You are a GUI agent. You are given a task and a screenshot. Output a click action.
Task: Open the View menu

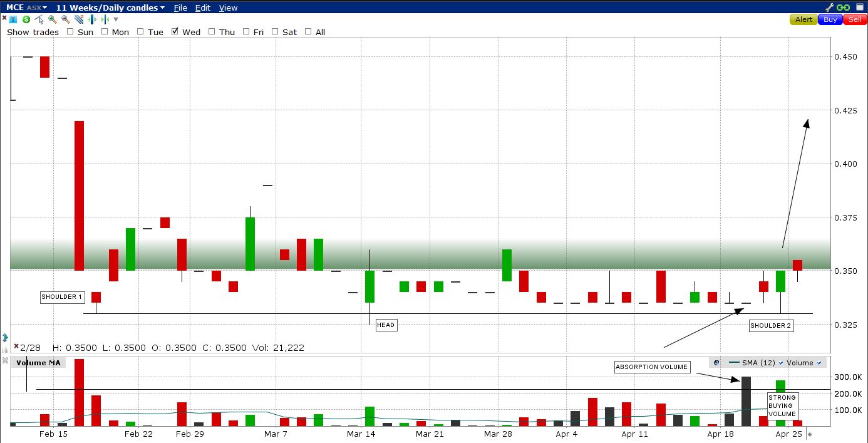[228, 8]
